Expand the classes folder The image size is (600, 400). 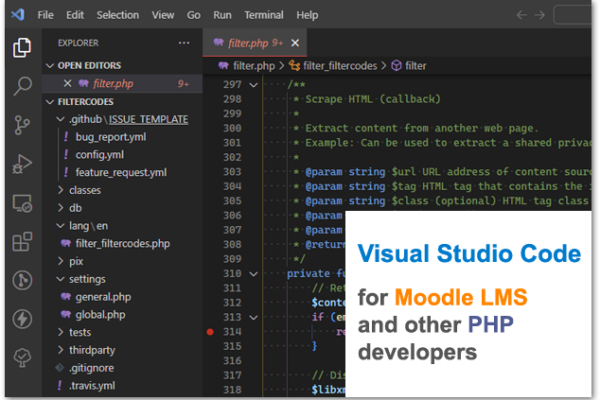[x=60, y=190]
